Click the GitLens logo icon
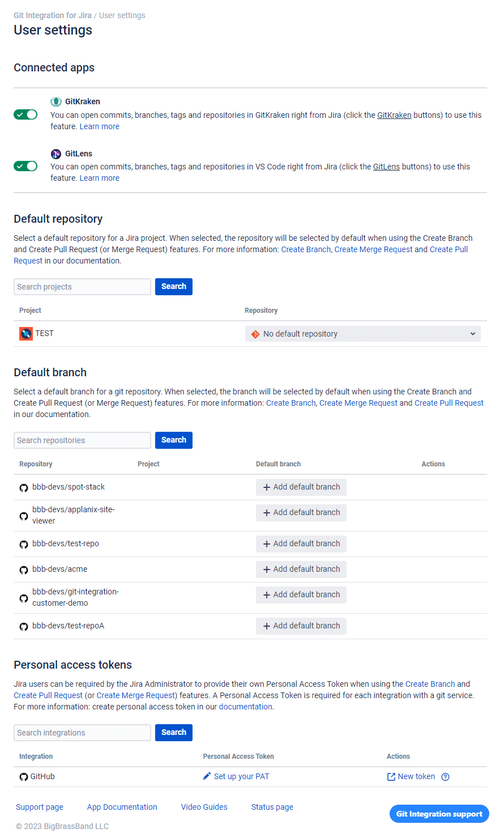This screenshot has width=504, height=833. tap(56, 154)
